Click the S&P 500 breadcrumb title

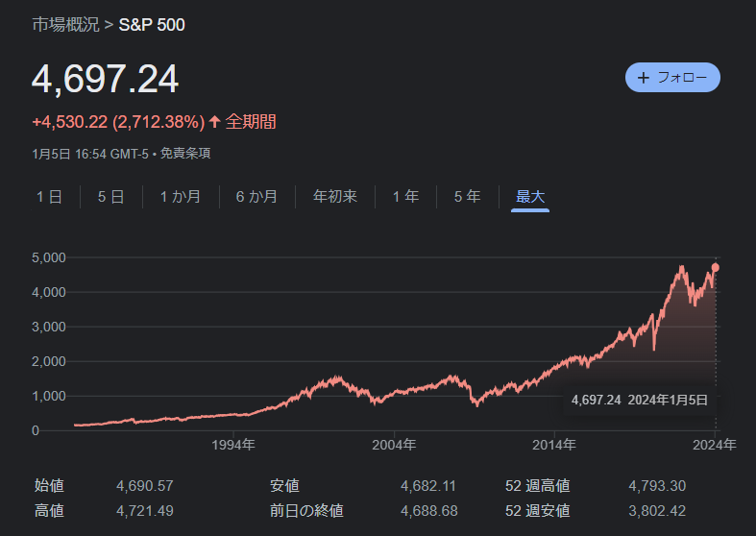click(152, 24)
